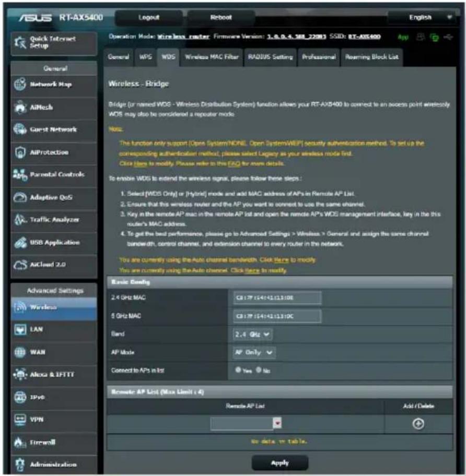
Task: Open VPN settings icon
Action: click(x=20, y=420)
